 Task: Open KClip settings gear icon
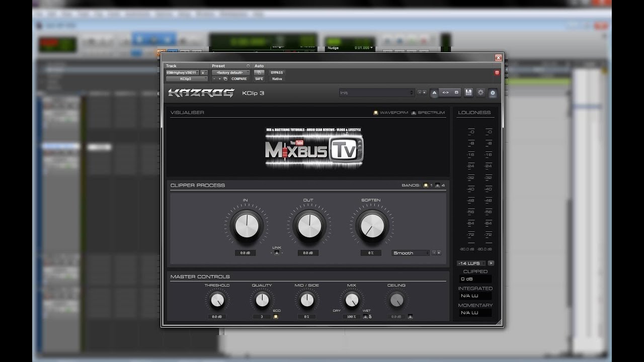pos(480,93)
